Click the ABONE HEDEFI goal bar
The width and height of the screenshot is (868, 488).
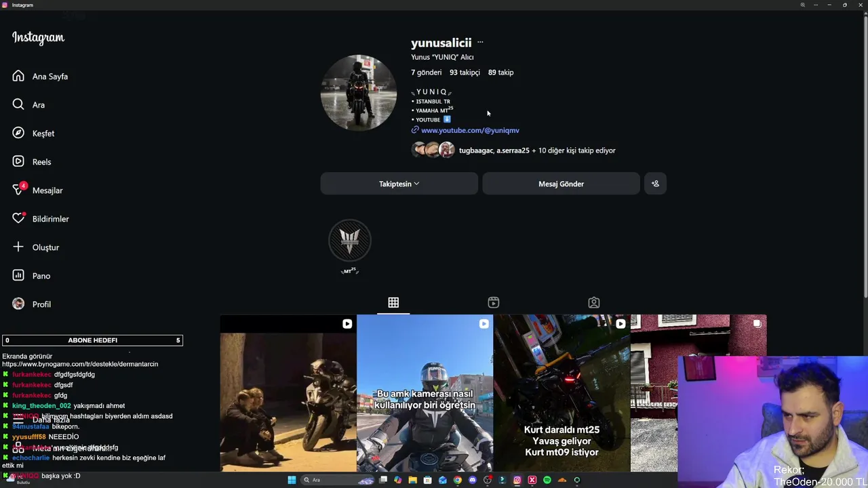pos(92,340)
